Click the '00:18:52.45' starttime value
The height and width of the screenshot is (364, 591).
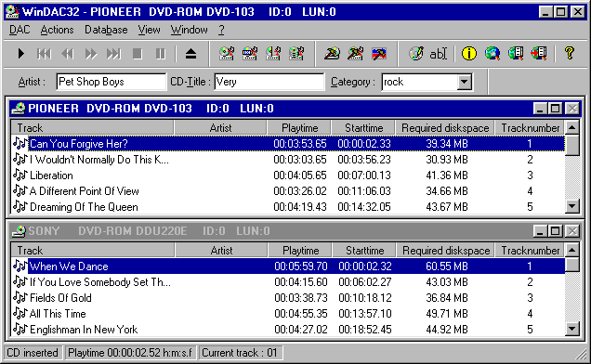point(365,330)
